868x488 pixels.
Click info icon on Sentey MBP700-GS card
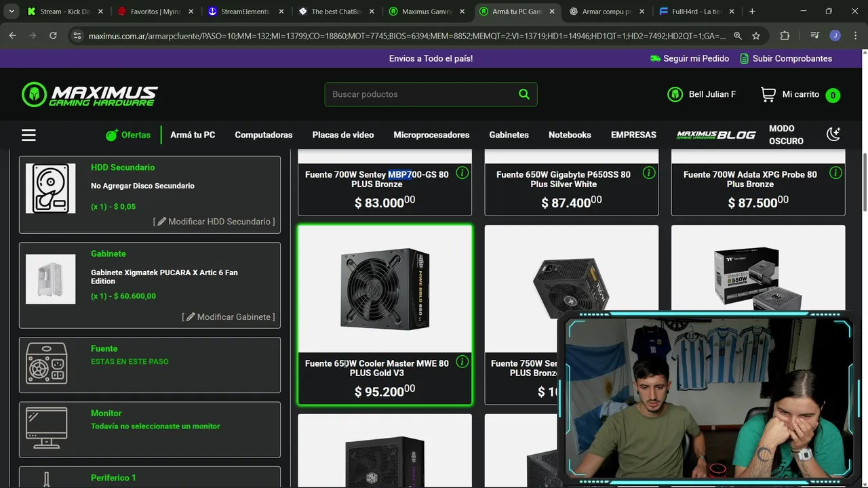click(462, 173)
